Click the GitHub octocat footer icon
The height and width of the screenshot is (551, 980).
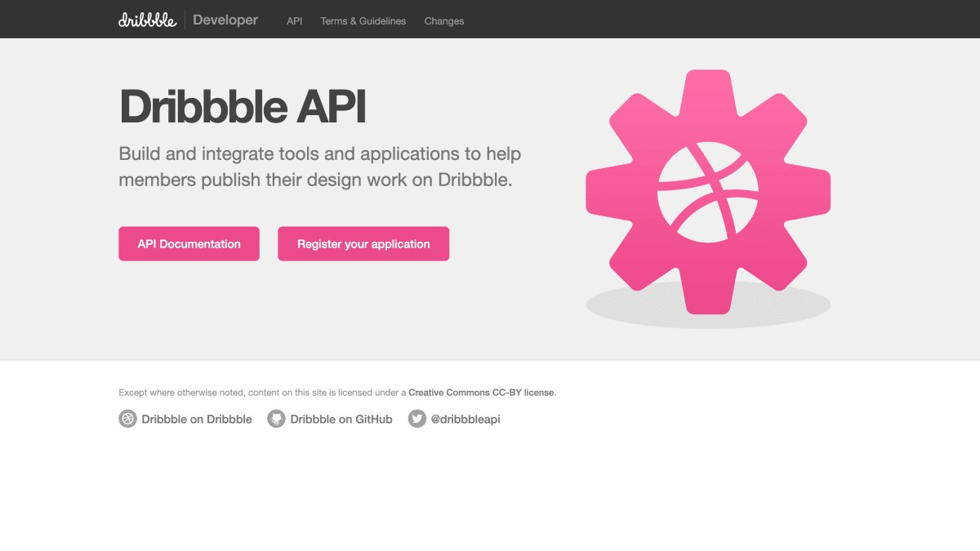(276, 419)
